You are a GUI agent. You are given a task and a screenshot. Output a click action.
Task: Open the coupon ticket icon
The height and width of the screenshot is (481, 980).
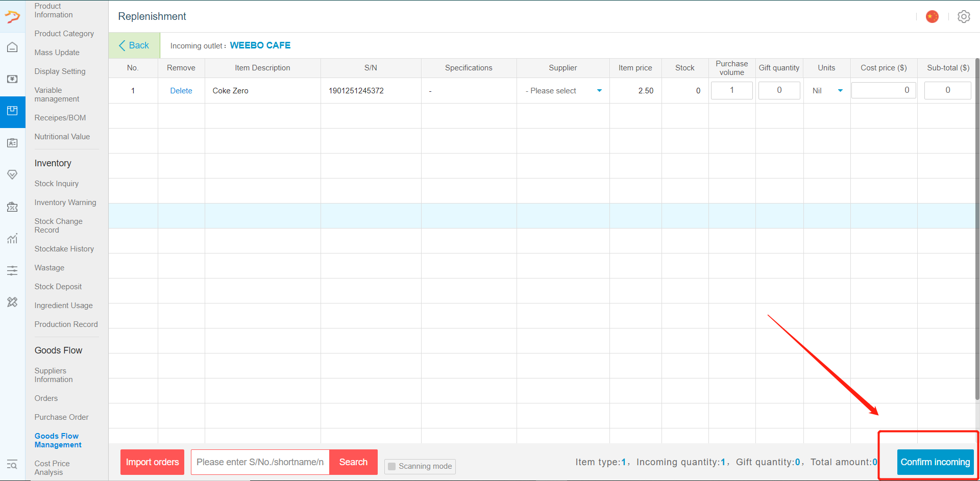(x=12, y=207)
